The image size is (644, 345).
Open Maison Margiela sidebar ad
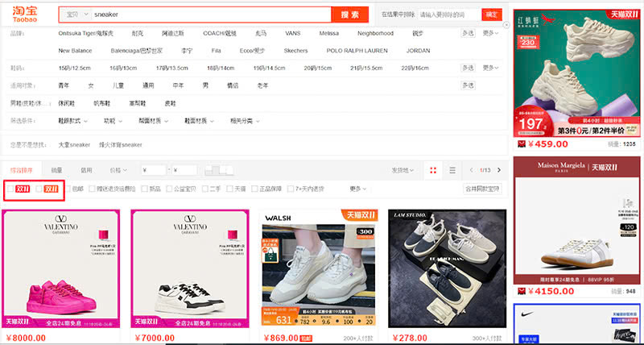click(x=576, y=220)
